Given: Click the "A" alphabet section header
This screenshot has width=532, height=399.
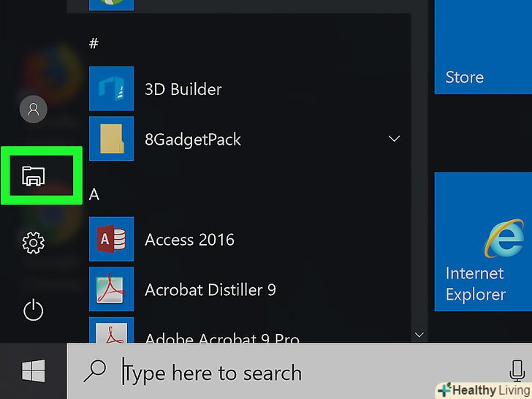Looking at the screenshot, I should pos(94,195).
